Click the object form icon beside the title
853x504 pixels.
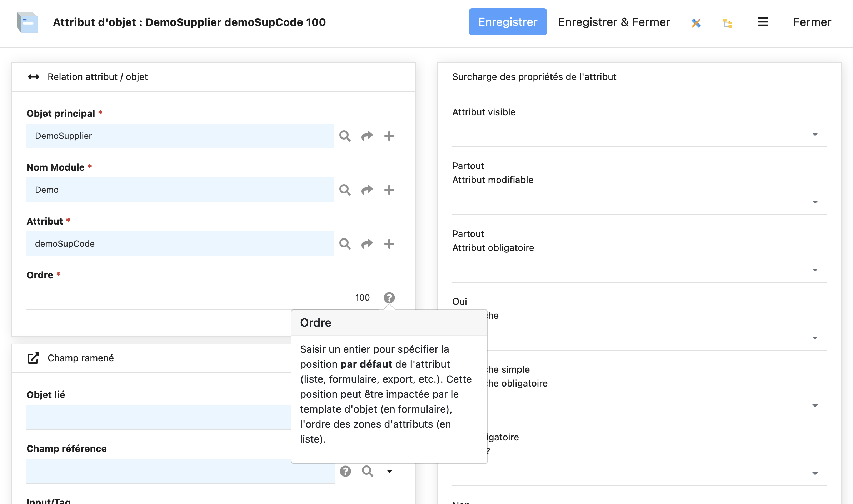point(27,22)
